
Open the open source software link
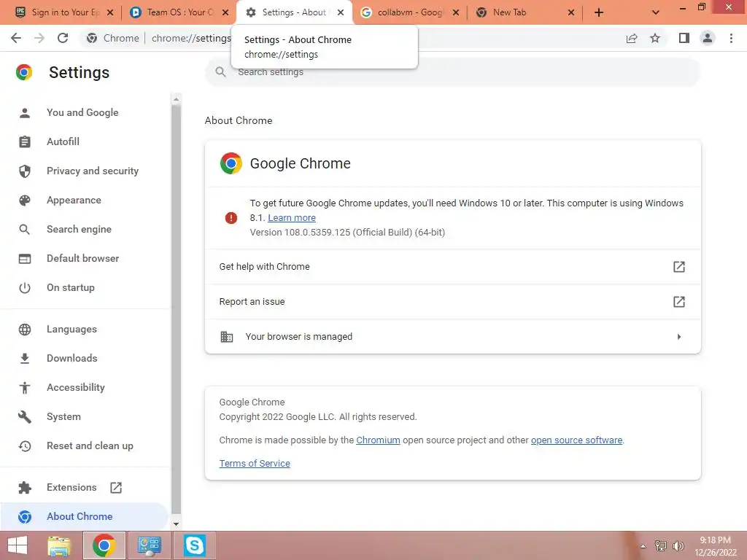pyautogui.click(x=576, y=440)
